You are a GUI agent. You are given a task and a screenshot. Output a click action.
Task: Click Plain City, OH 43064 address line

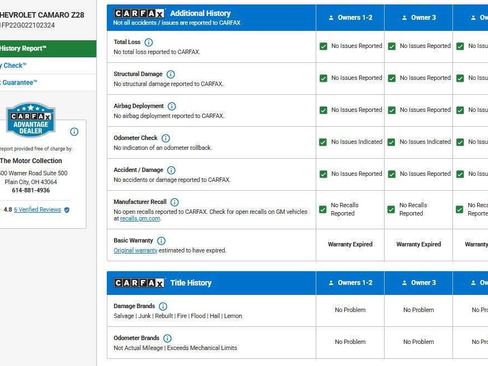tap(31, 182)
